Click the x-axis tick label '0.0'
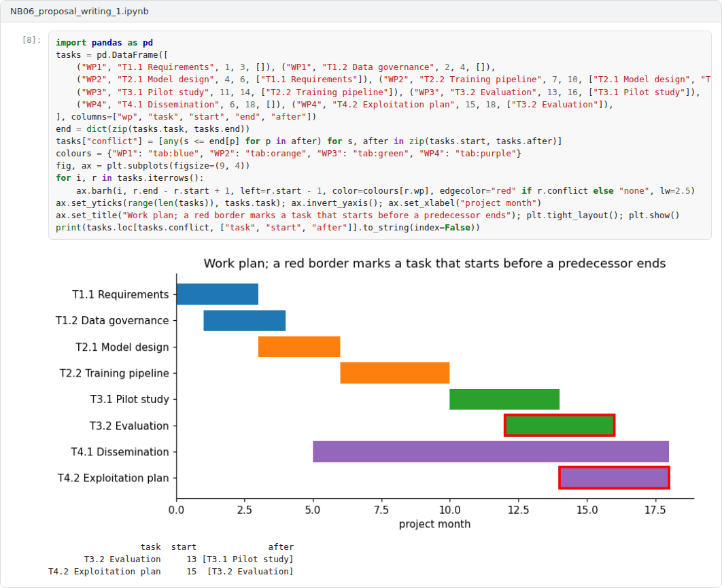The height and width of the screenshot is (588, 722). pyautogui.click(x=176, y=511)
